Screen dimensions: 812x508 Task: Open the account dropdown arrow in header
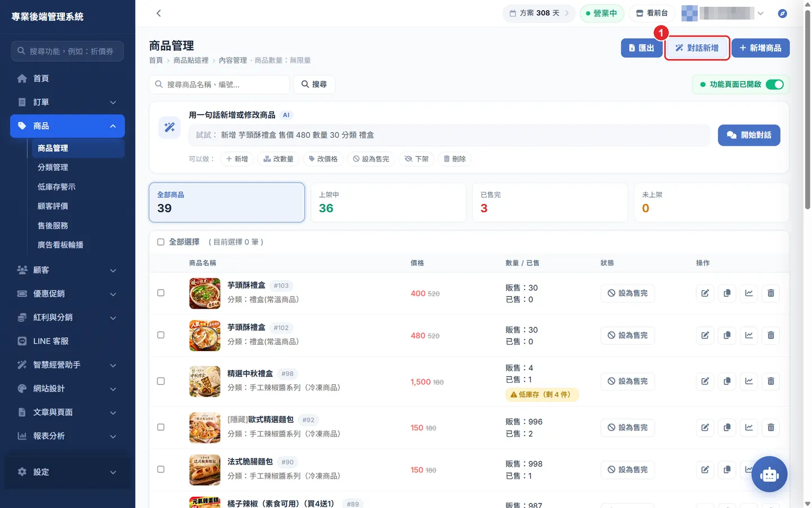pos(761,14)
